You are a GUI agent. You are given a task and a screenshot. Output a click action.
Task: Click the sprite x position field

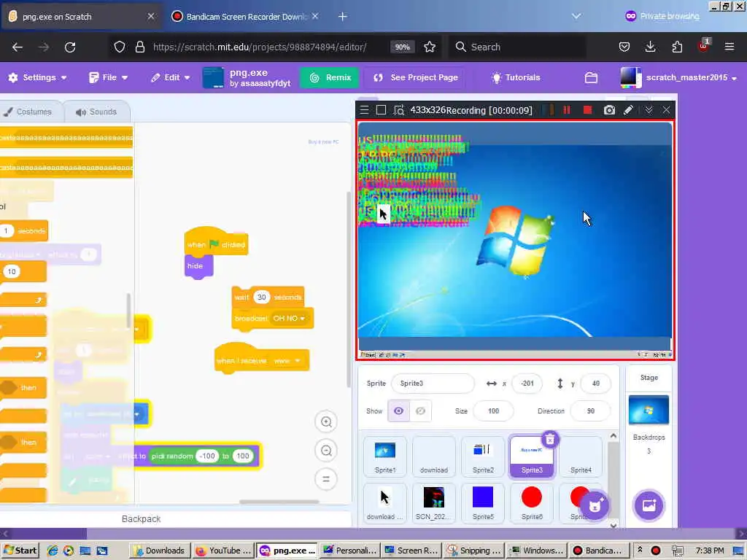pos(527,384)
